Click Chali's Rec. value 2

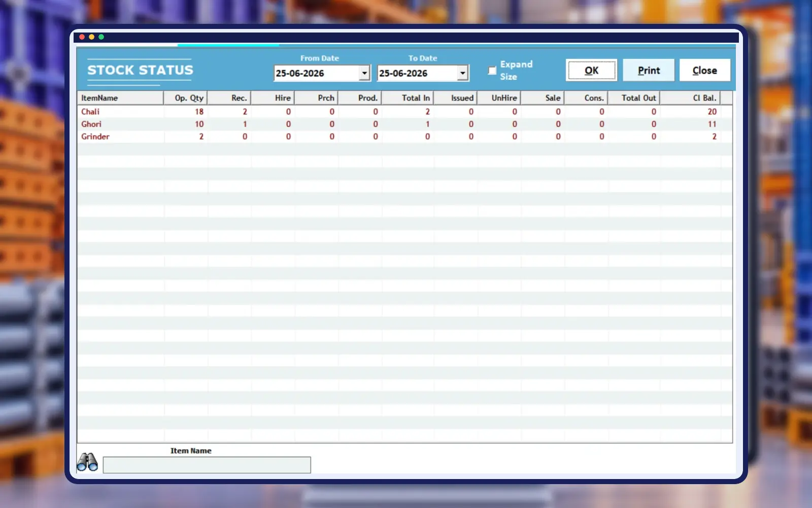[245, 112]
